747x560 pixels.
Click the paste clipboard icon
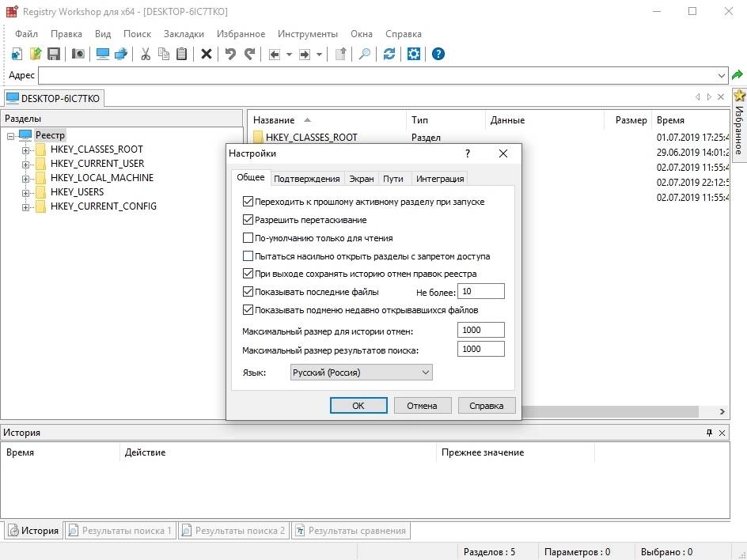coord(181,54)
